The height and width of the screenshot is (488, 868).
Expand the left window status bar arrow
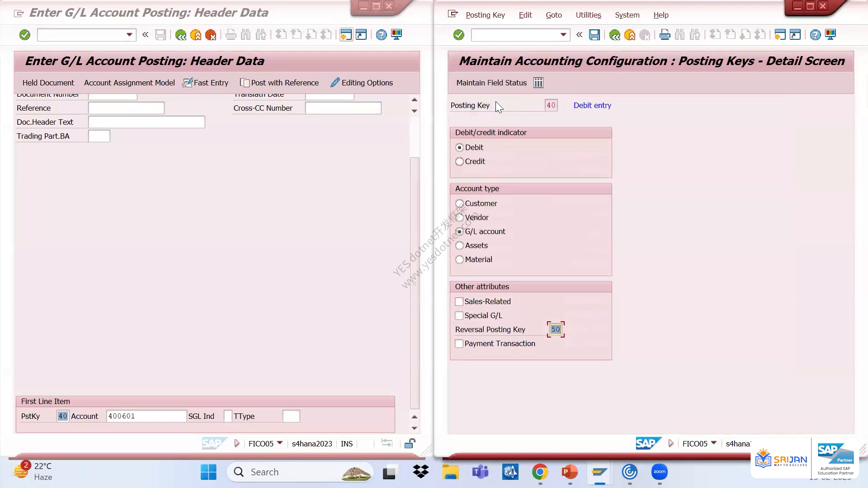[x=237, y=444]
